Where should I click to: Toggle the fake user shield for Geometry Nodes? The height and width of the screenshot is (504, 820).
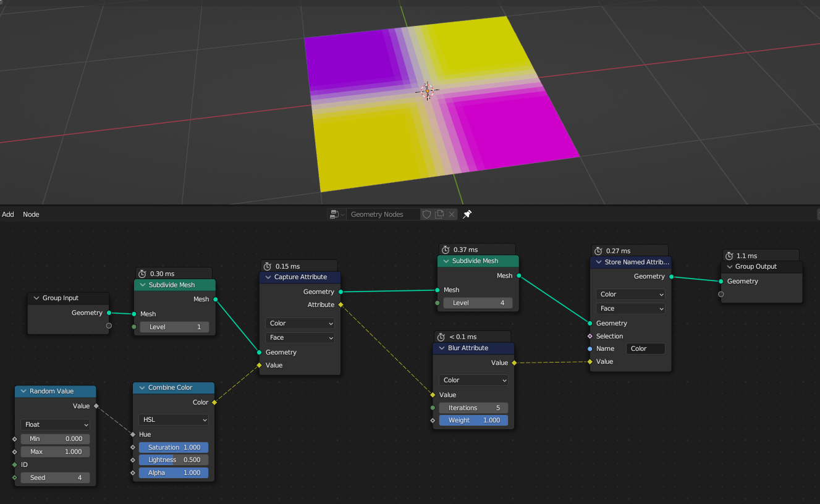tap(426, 214)
